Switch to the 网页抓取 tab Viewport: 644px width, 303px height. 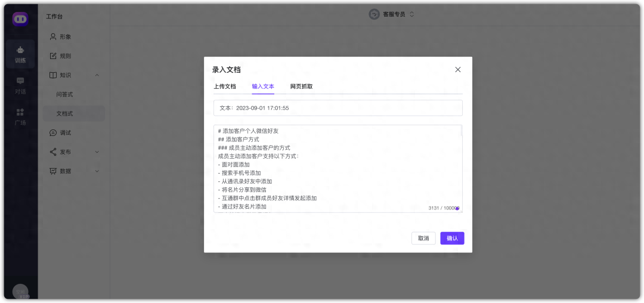pos(302,86)
